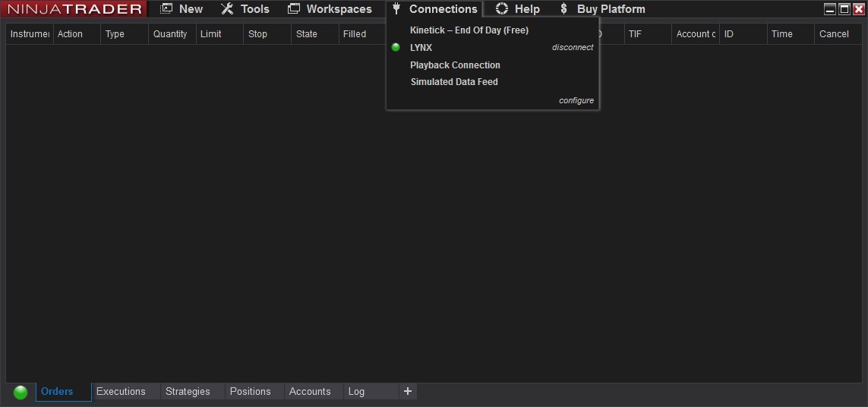Sort by Limit column header
Viewport: 868px width, 407px height.
219,33
